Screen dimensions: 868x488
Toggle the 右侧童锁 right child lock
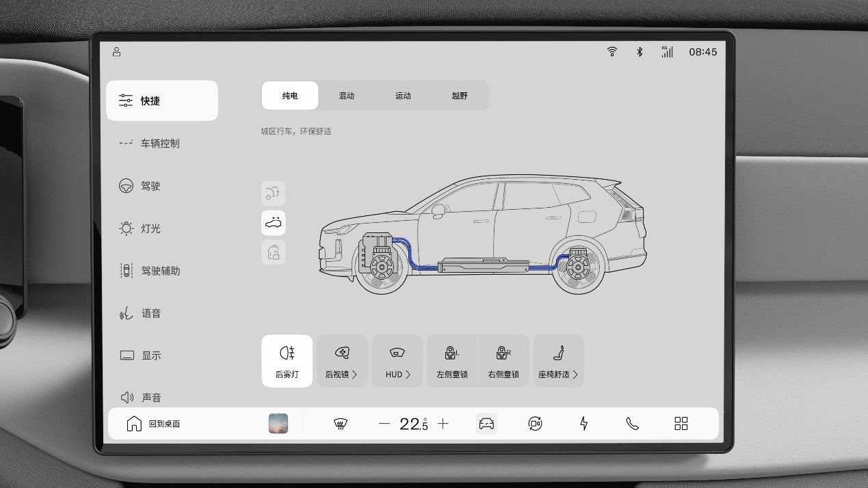click(x=503, y=361)
